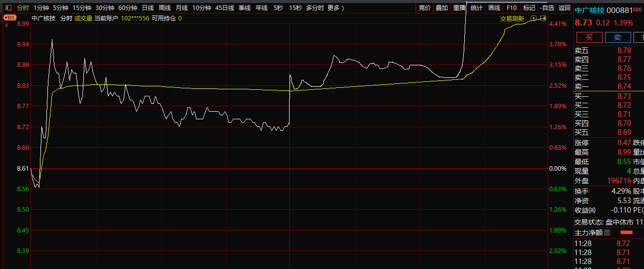Screen dimensions: 644x269
Task: Click the pop-out window icon right of 交易刷新
Action: tap(543, 18)
